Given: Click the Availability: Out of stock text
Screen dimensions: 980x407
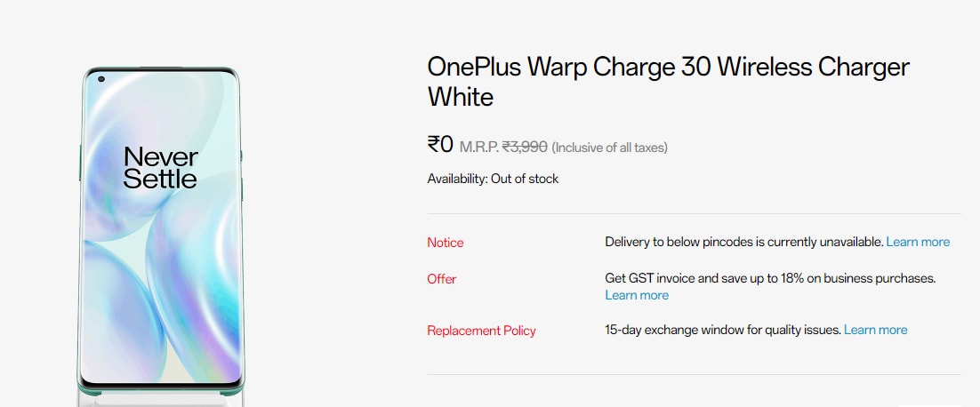Looking at the screenshot, I should coord(493,179).
